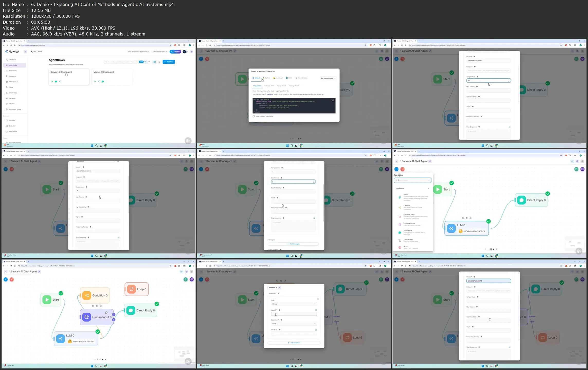This screenshot has height=370, width=588.
Task: Open the Sarvam AI Chat Agent card
Action: (69, 77)
